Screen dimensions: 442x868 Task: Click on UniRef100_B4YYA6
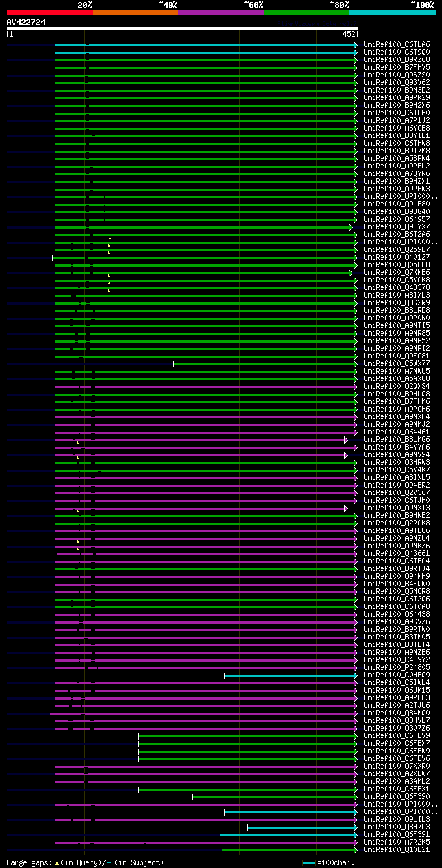(x=396, y=447)
